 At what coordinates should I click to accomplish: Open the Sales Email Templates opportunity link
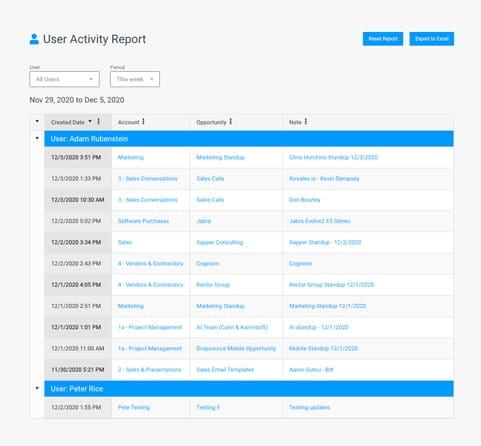coord(225,370)
